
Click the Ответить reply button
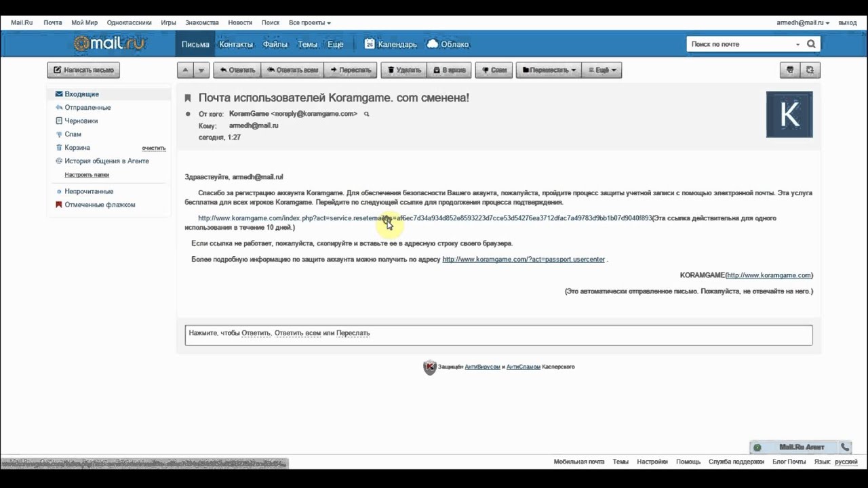[236, 70]
